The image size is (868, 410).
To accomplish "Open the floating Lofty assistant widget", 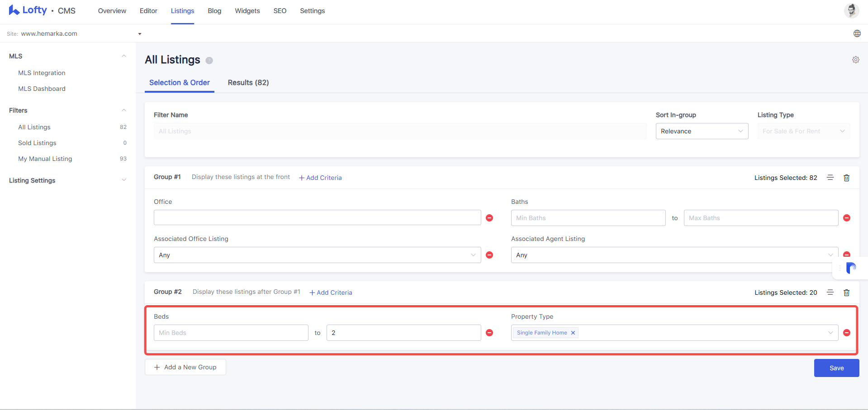I will point(851,268).
